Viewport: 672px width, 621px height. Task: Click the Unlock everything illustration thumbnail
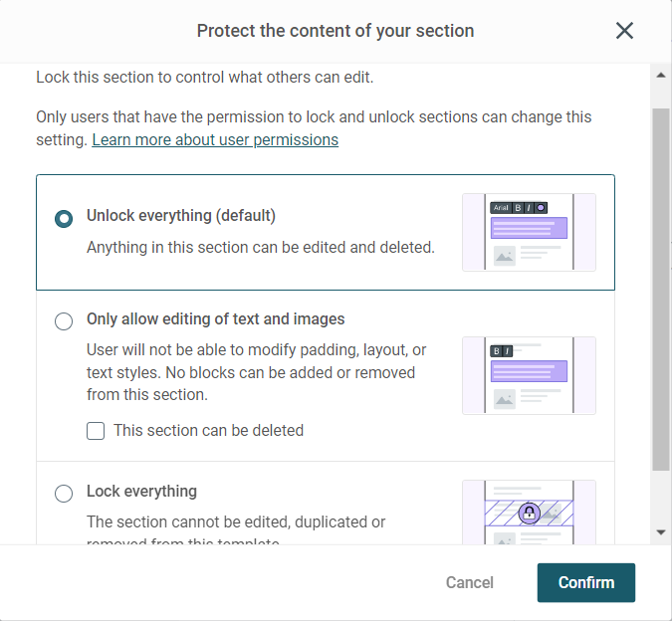[x=529, y=232]
